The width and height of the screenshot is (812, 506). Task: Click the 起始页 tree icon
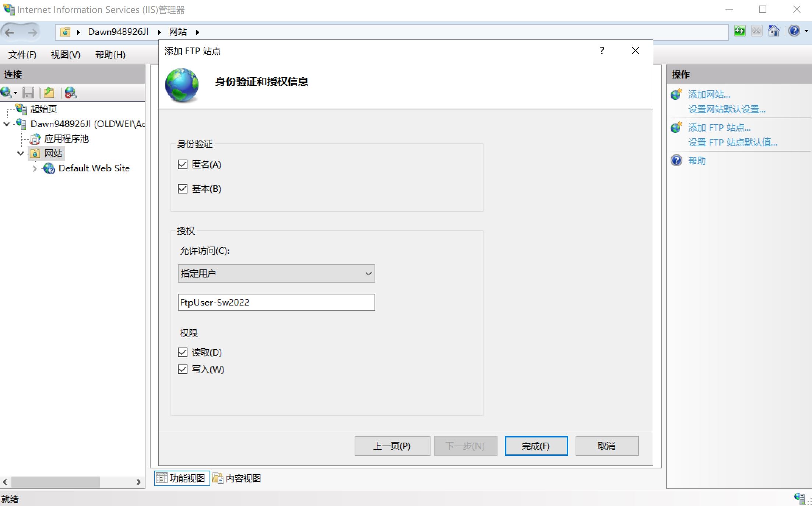(x=21, y=109)
